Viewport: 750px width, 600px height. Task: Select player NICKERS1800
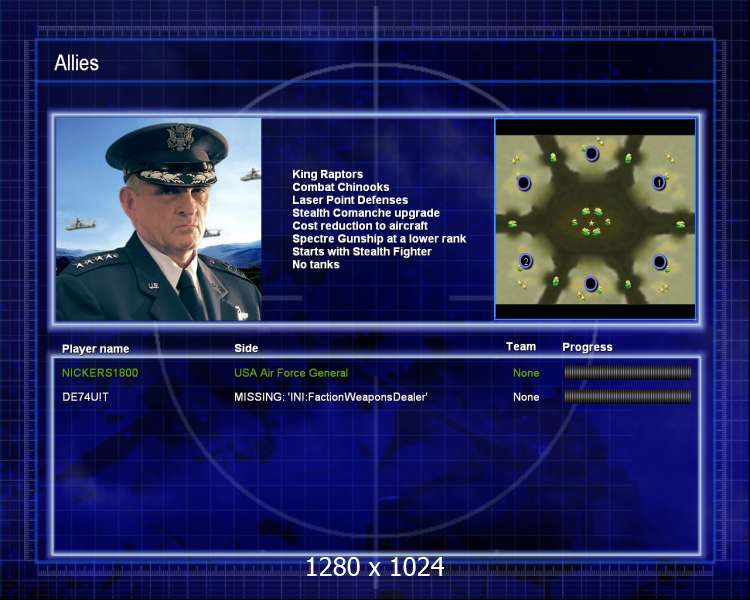(100, 373)
